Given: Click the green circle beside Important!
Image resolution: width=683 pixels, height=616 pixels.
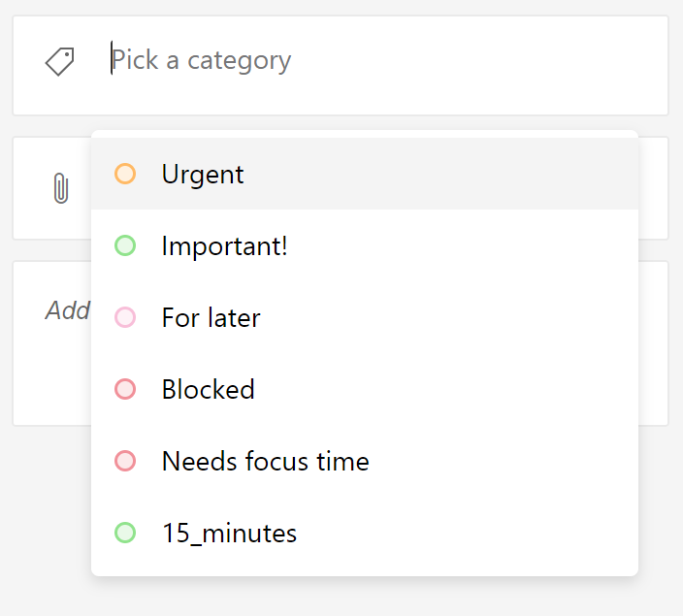Looking at the screenshot, I should pos(125,245).
